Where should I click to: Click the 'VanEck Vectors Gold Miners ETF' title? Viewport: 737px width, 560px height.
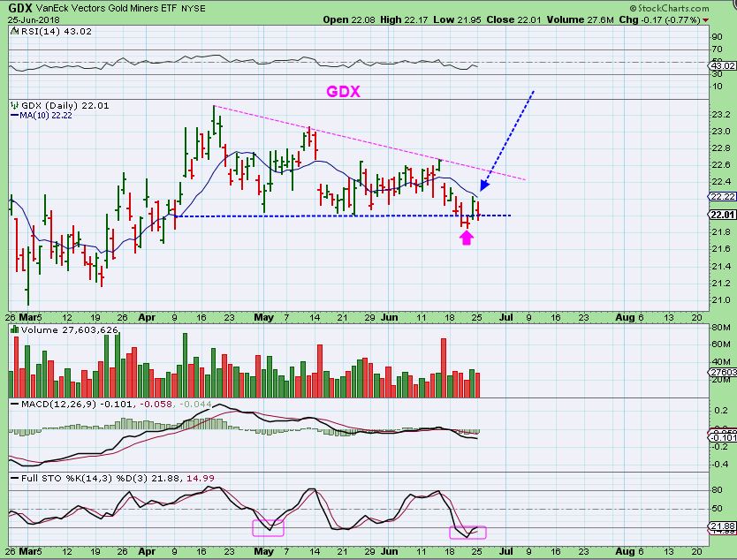click(x=106, y=9)
